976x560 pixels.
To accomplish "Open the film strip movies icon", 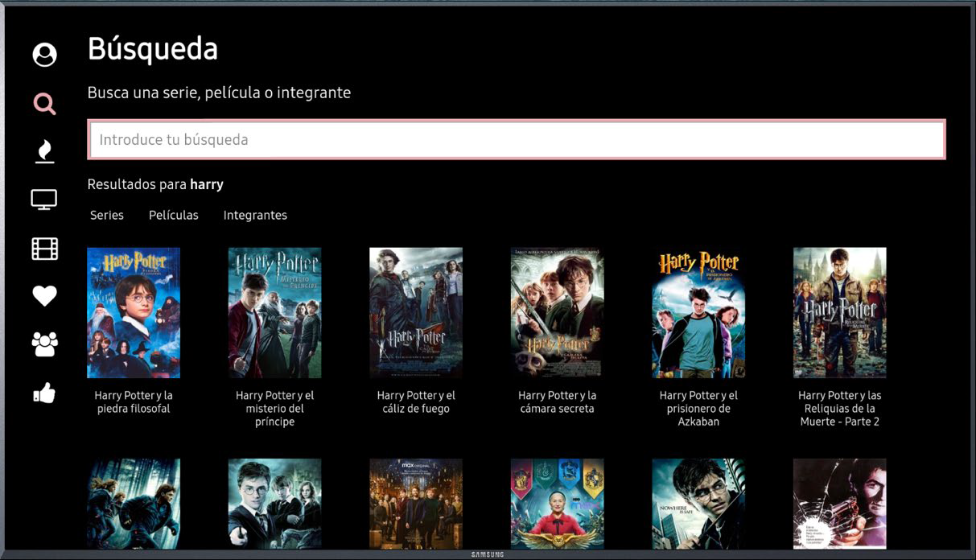I will pos(44,249).
